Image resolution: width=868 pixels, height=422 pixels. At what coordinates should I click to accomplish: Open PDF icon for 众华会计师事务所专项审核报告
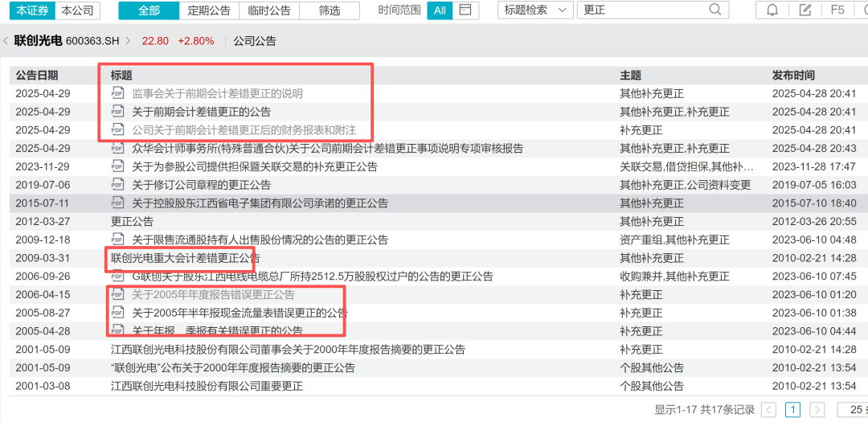point(117,149)
